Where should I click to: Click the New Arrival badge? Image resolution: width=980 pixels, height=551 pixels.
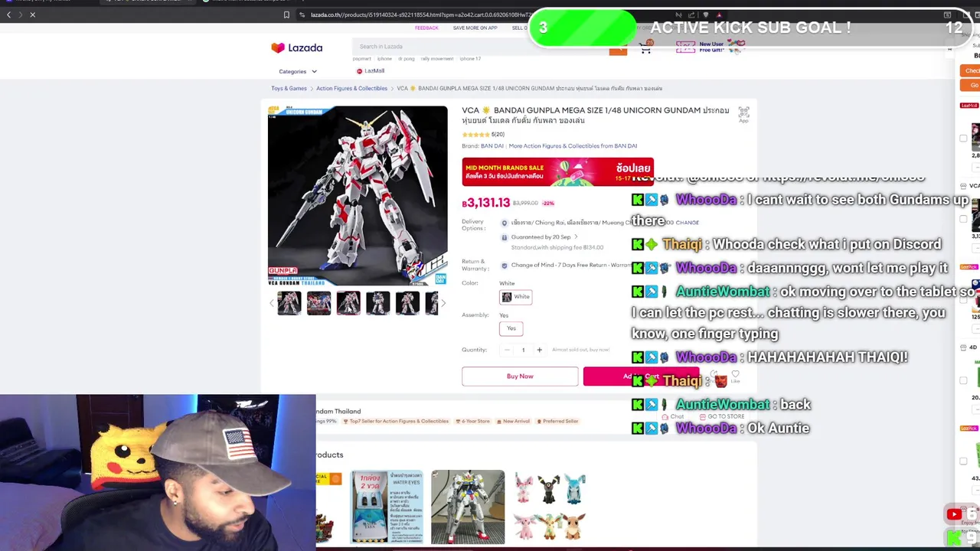pos(513,421)
